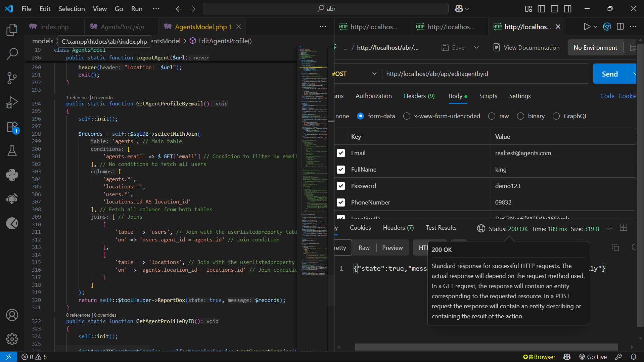Open Manage gear settings icon
Screen dimensions: 644x362
pos(12,339)
